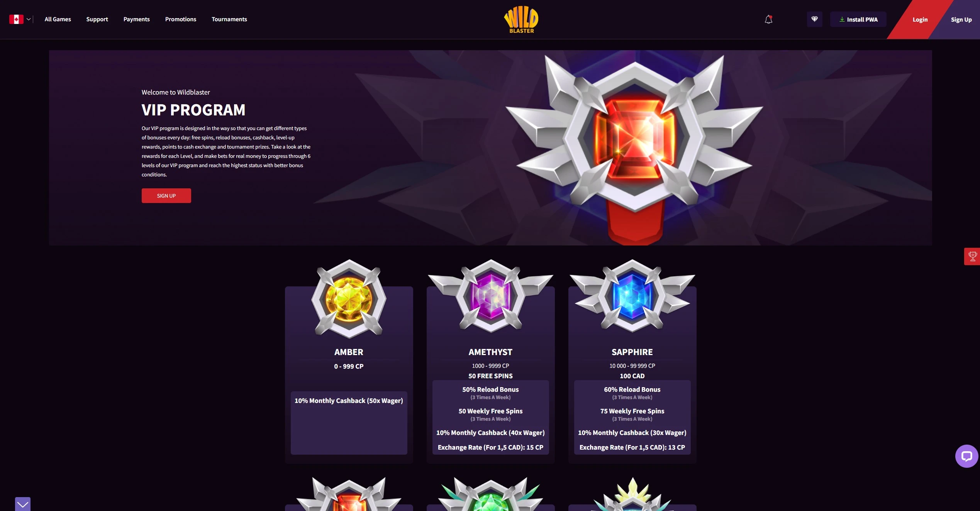Select the Sapphire level gem badge

click(x=632, y=296)
